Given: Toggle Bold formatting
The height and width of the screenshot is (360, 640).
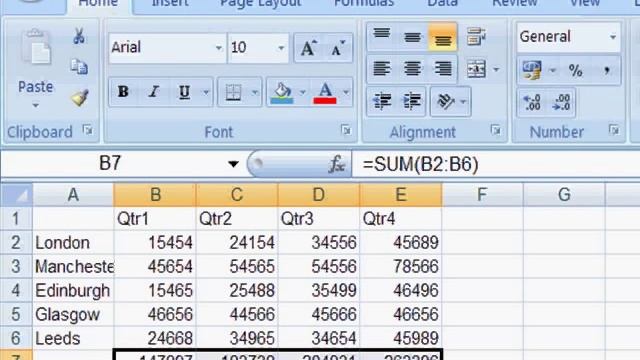Looking at the screenshot, I should coord(123,92).
